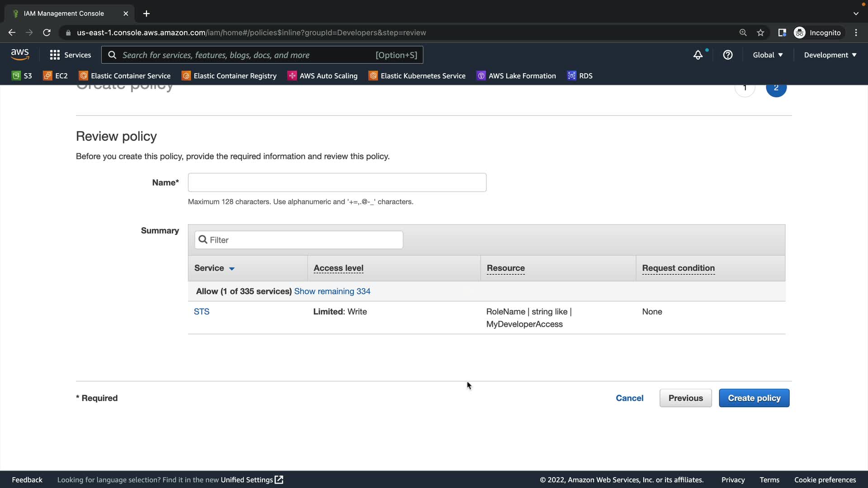Image resolution: width=868 pixels, height=488 pixels.
Task: Click Show remaining 334 link
Action: click(x=332, y=291)
